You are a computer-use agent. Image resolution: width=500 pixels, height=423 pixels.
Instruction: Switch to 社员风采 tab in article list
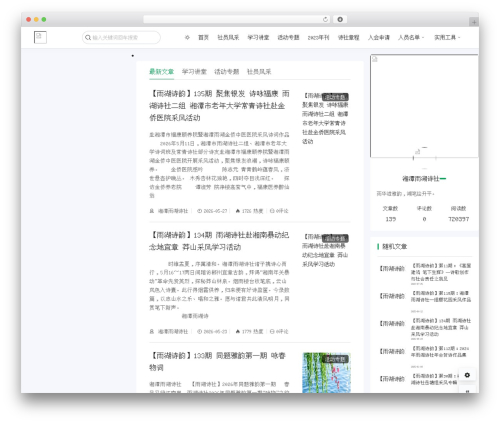pyautogui.click(x=259, y=72)
